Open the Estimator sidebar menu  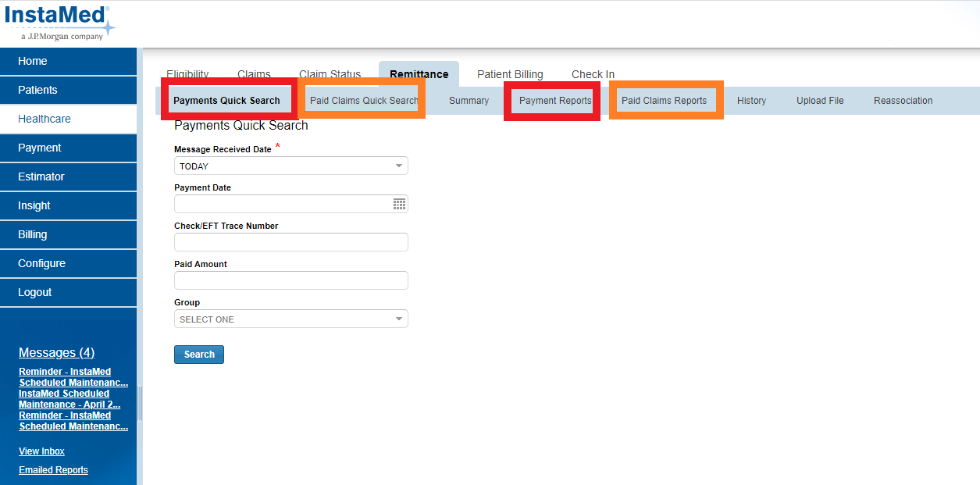(41, 177)
